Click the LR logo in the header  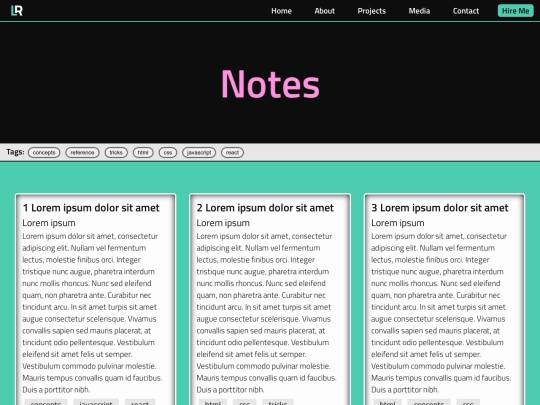pos(17,11)
